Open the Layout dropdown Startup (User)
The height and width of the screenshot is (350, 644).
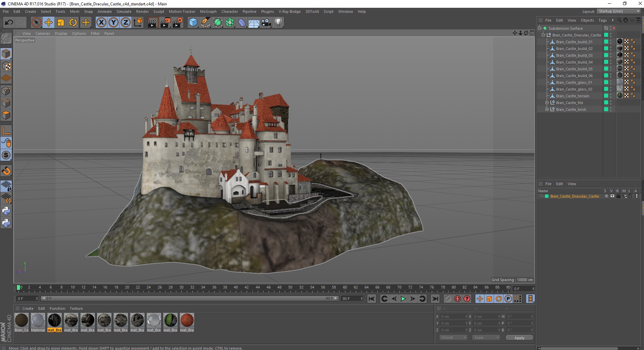click(619, 11)
